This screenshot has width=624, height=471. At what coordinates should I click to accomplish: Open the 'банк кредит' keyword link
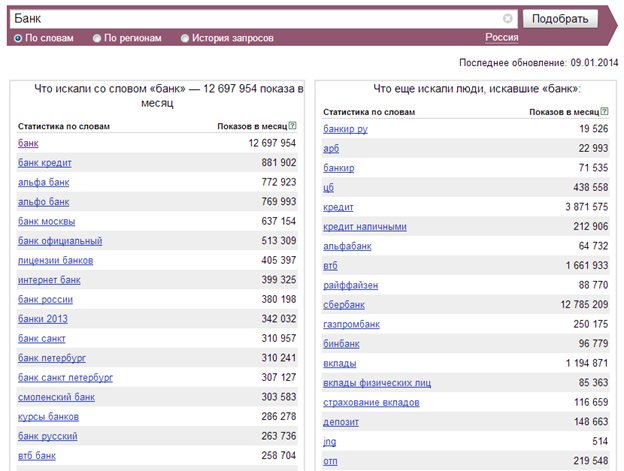pyautogui.click(x=45, y=163)
